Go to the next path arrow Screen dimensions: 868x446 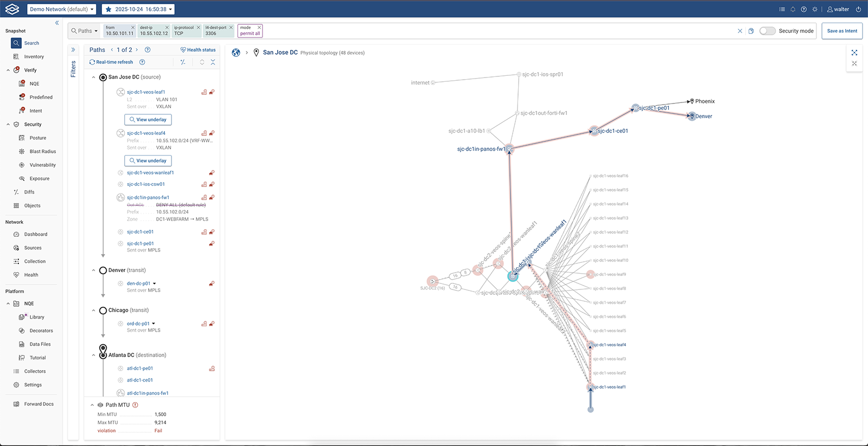(137, 50)
